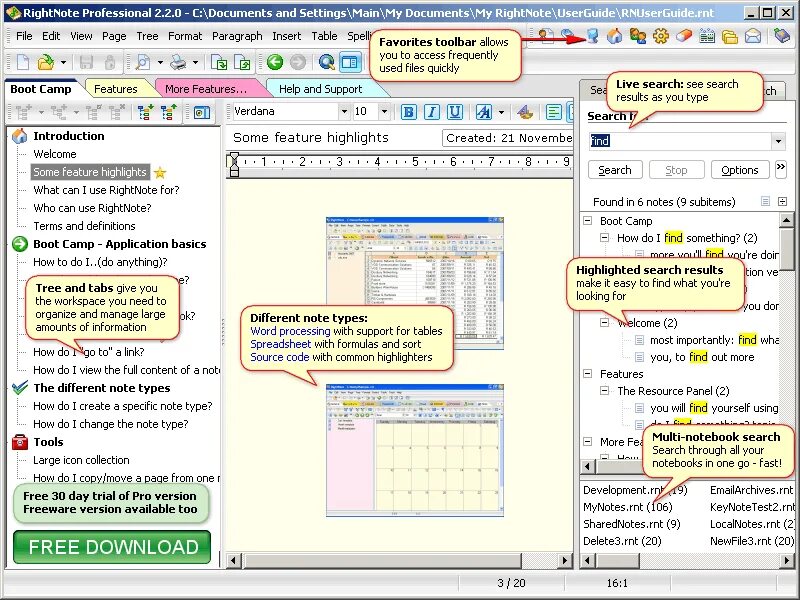Switch to the Features tab
This screenshot has width=800, height=600.
pos(116,89)
